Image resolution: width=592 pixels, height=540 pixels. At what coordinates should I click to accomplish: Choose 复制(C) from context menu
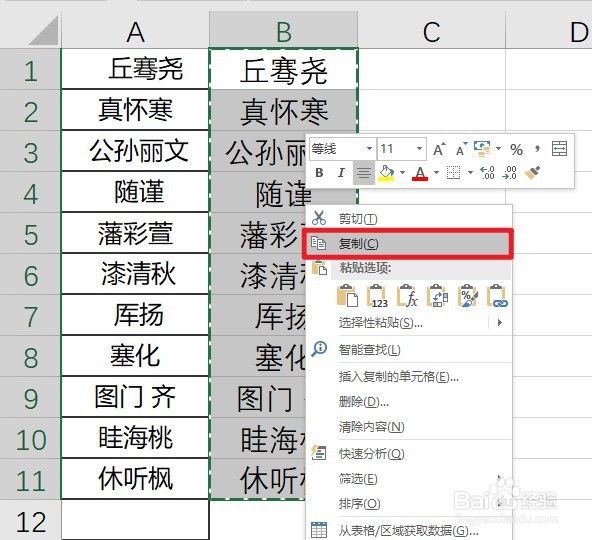408,244
